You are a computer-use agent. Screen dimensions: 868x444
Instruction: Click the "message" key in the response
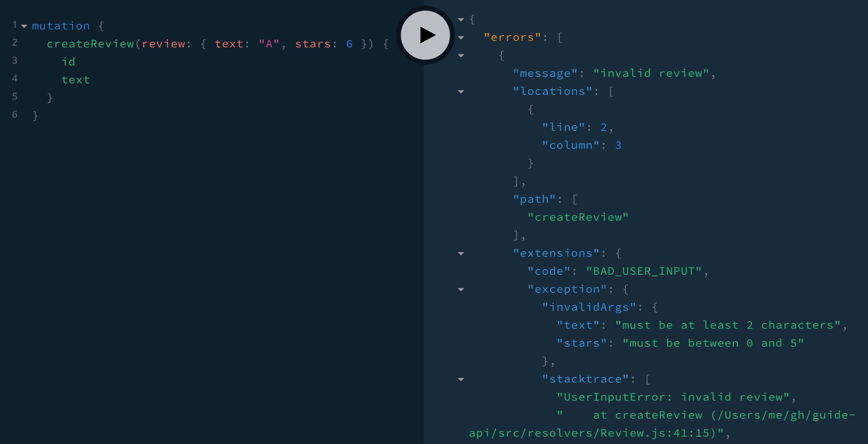click(x=545, y=73)
